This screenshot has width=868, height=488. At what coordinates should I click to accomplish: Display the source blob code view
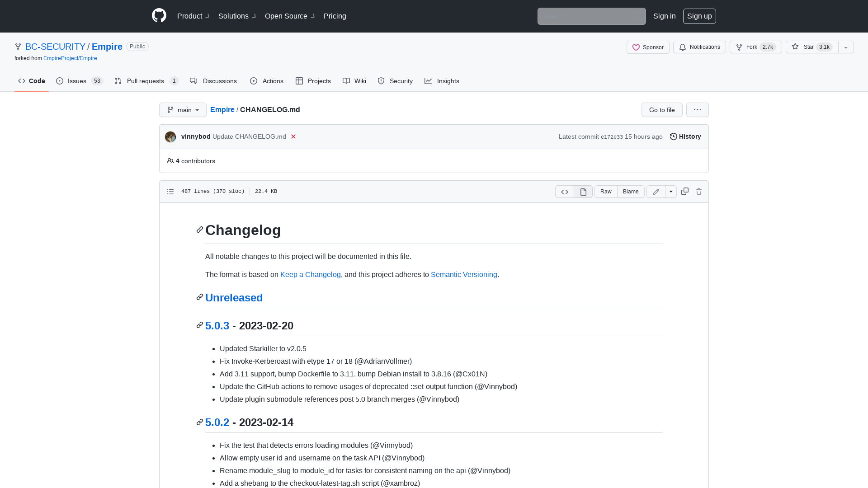(565, 192)
